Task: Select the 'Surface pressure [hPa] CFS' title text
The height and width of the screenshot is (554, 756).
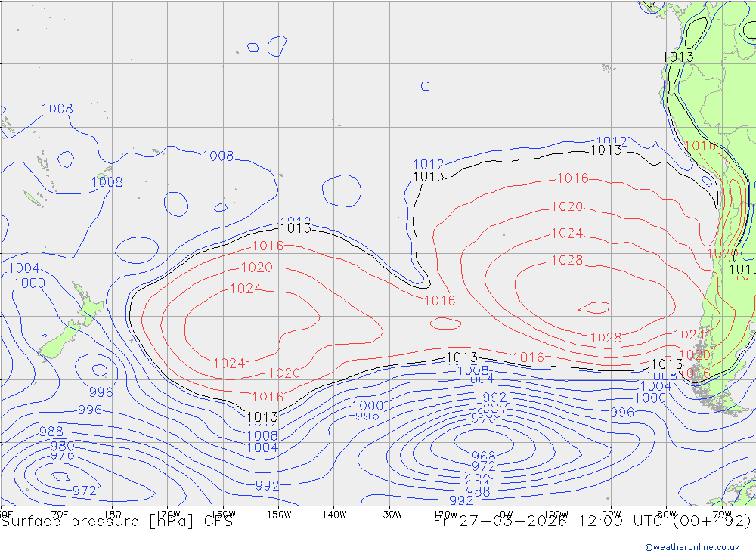Action: click(x=116, y=522)
